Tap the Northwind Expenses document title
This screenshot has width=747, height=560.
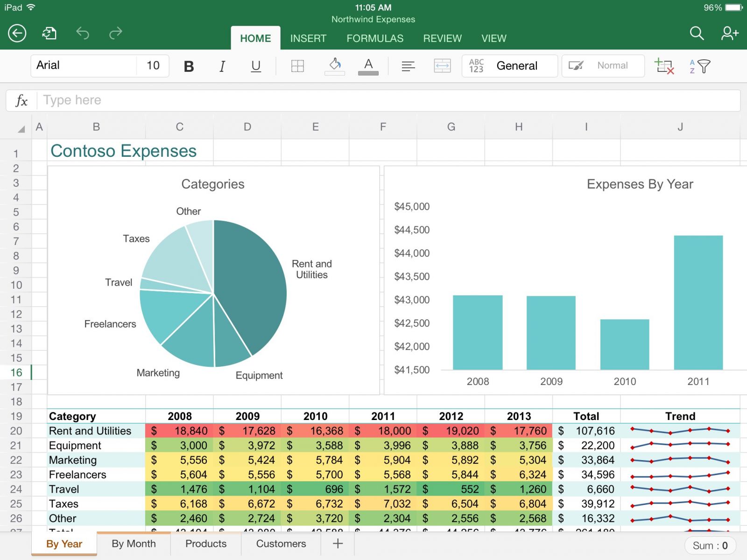coord(373,19)
